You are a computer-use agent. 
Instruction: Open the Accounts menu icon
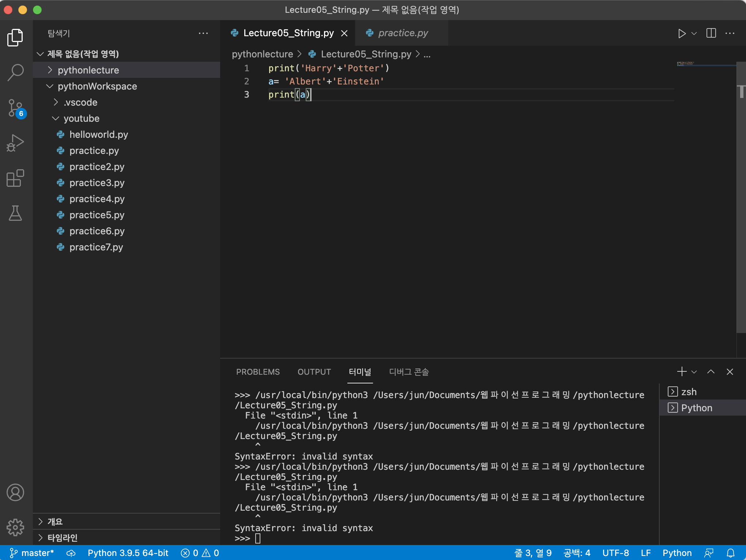(x=15, y=492)
